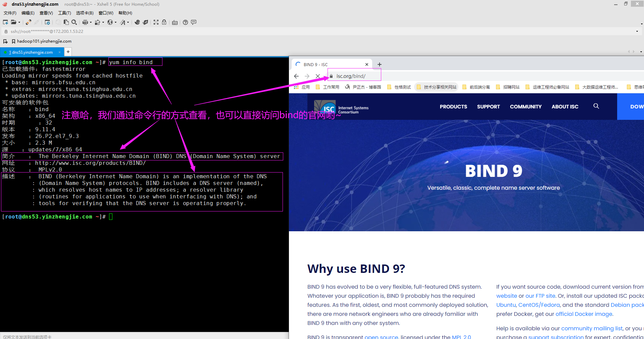
Task: Click the Font letter A icon
Action: coord(123,22)
